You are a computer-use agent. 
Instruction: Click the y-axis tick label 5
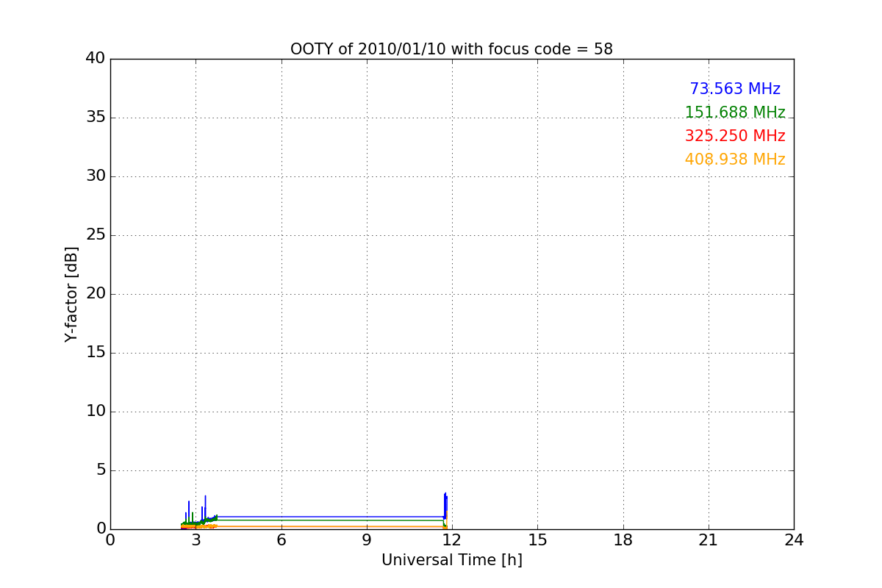pos(100,470)
